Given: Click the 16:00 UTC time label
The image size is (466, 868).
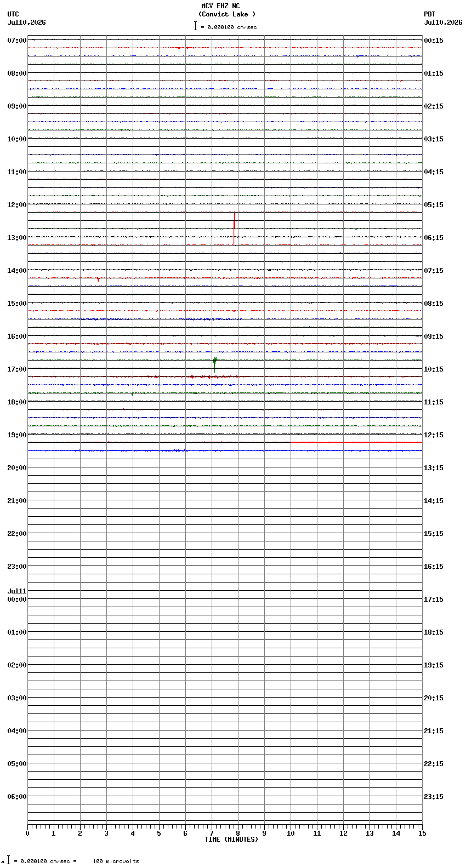Looking at the screenshot, I should tap(17, 336).
